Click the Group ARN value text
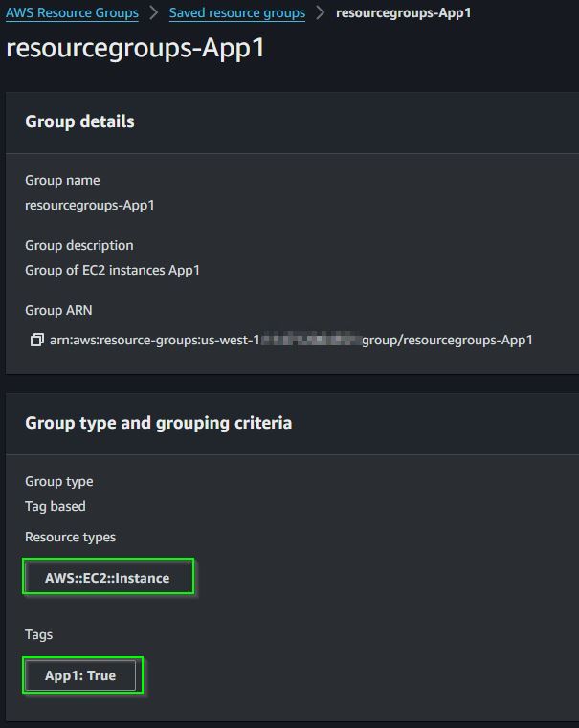The width and height of the screenshot is (579, 728). click(291, 340)
